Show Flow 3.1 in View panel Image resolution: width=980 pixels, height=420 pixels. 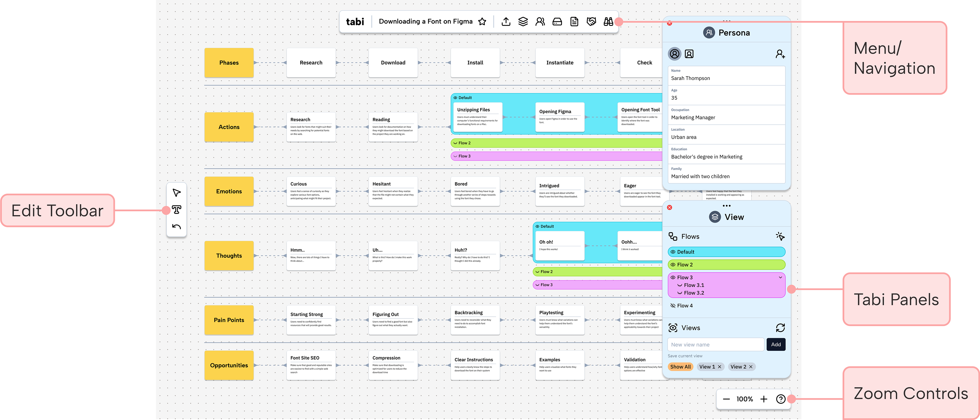tap(679, 285)
